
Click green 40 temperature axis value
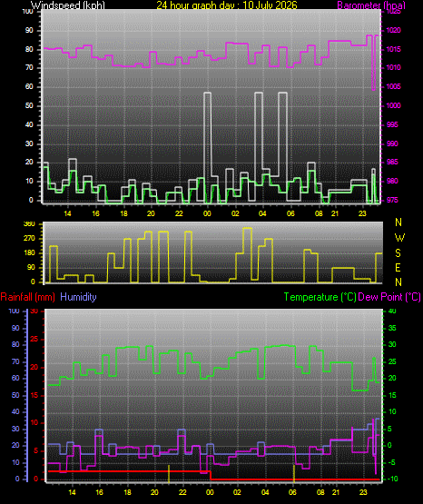(x=392, y=311)
